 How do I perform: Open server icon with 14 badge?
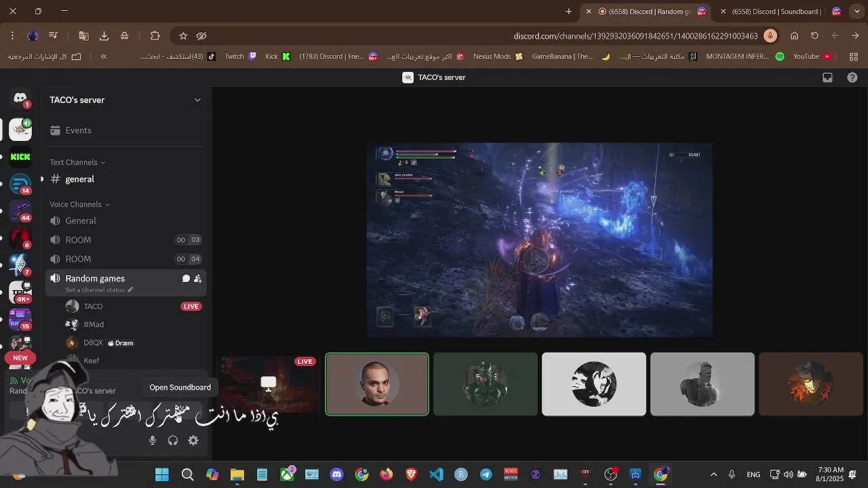20,184
